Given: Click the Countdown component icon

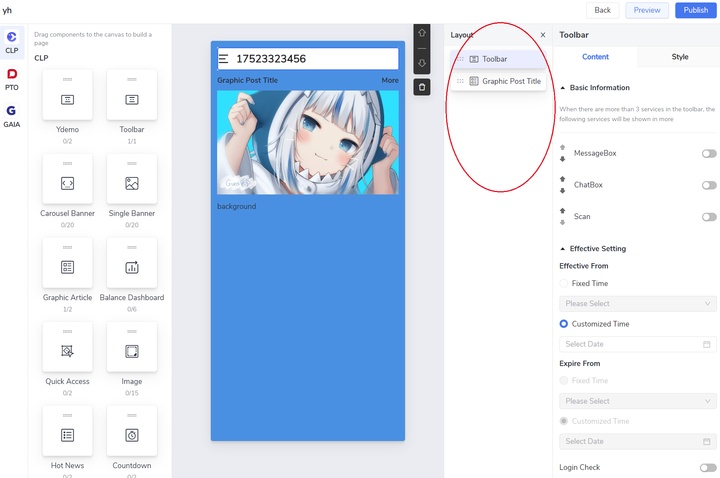Looking at the screenshot, I should click(x=131, y=435).
